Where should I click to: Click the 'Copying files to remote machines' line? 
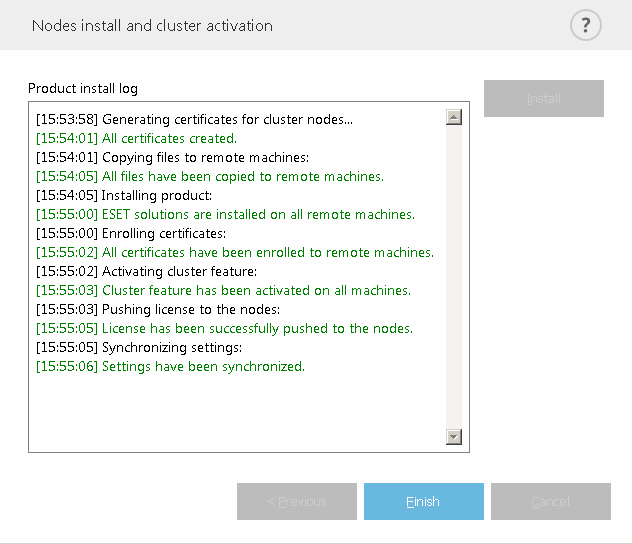click(x=172, y=158)
